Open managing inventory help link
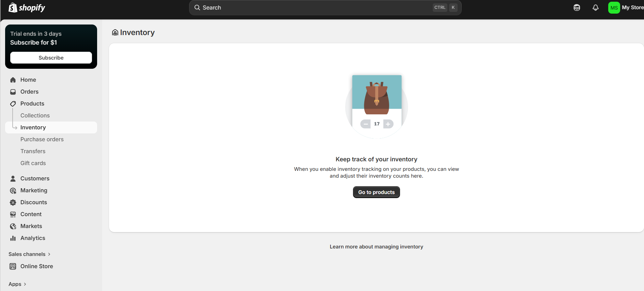The height and width of the screenshot is (291, 644). (x=377, y=247)
